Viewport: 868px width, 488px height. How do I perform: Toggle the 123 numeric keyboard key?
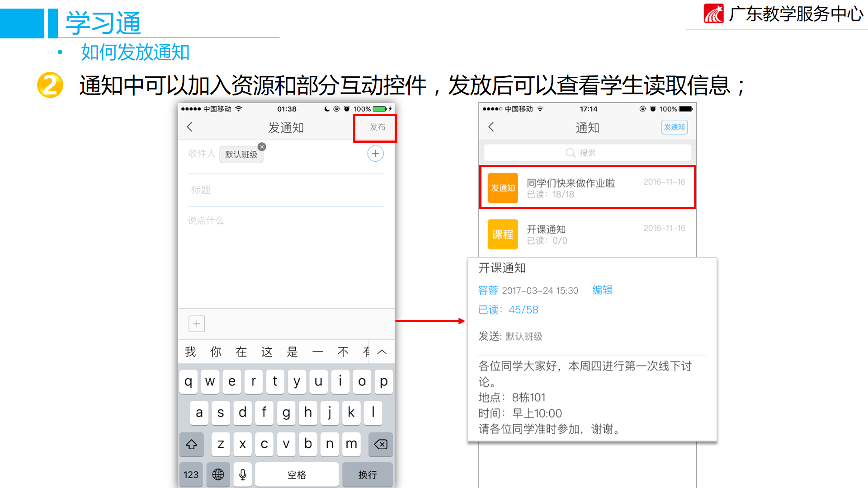[191, 474]
